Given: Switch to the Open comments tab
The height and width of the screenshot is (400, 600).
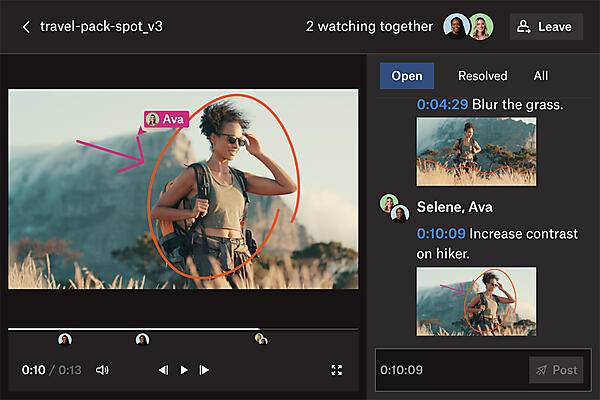Looking at the screenshot, I should pos(407,76).
